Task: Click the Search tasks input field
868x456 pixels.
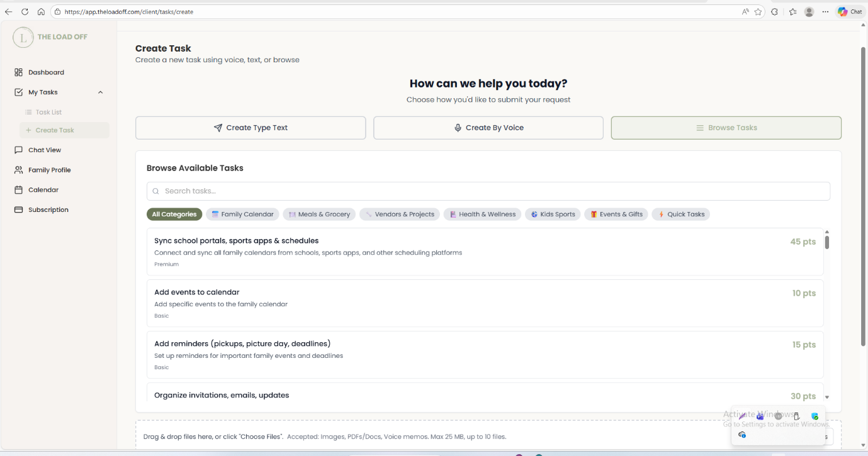Action: pos(488,191)
